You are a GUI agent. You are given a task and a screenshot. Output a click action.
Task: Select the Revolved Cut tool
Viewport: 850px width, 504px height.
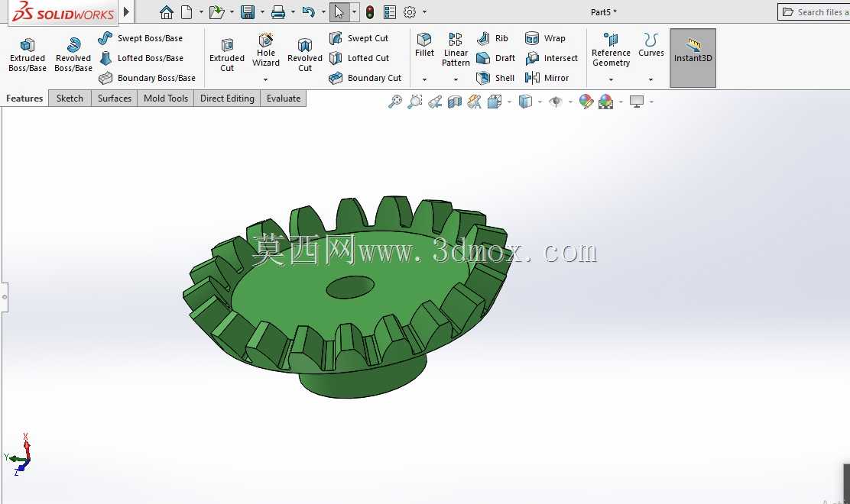(x=305, y=55)
